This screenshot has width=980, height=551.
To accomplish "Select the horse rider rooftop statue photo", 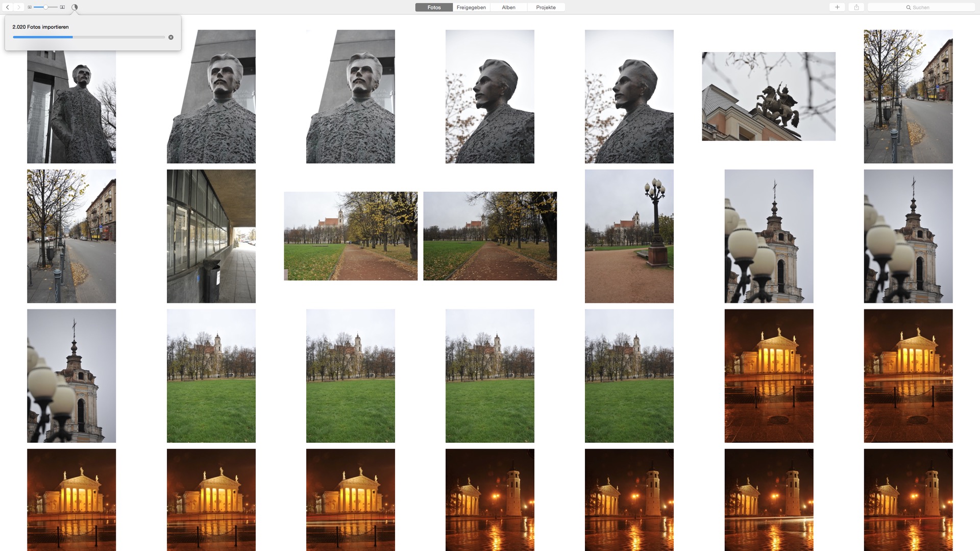I will point(769,96).
